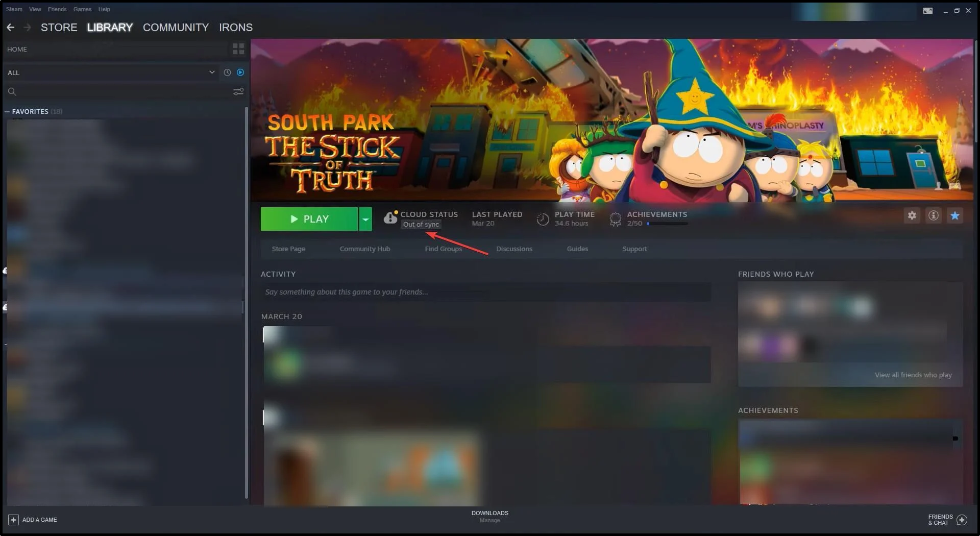Click the Cloud Status label
The width and height of the screenshot is (980, 536).
429,214
